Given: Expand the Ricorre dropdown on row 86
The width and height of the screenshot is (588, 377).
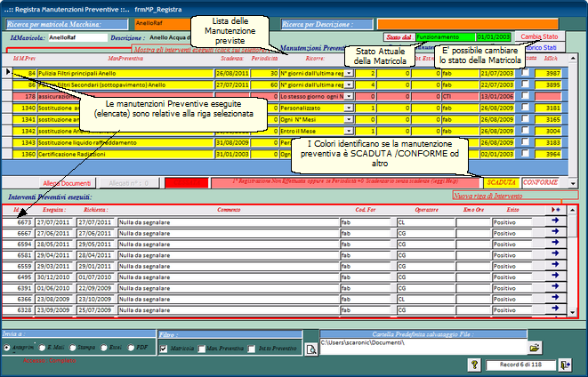Looking at the screenshot, I should [349, 85].
